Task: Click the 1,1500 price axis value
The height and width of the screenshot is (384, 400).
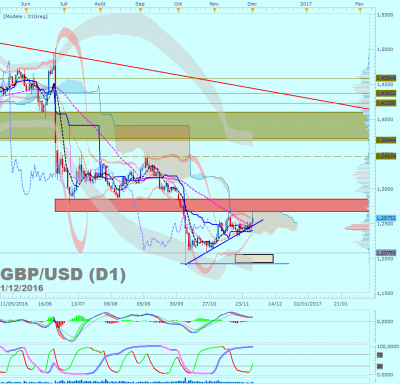Action: (385, 293)
